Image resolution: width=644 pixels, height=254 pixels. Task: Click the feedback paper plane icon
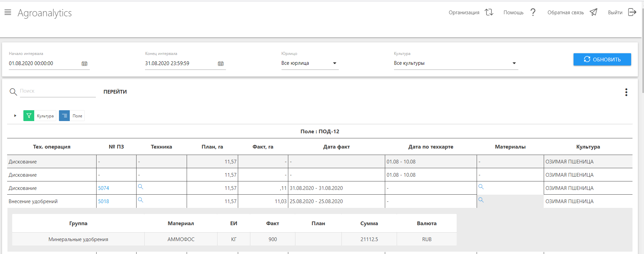click(594, 13)
